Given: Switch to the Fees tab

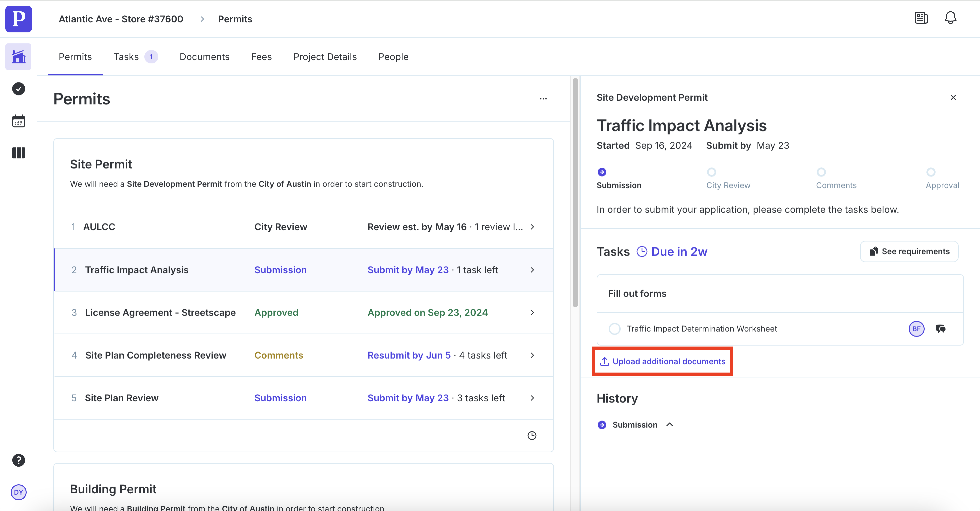Looking at the screenshot, I should (261, 57).
